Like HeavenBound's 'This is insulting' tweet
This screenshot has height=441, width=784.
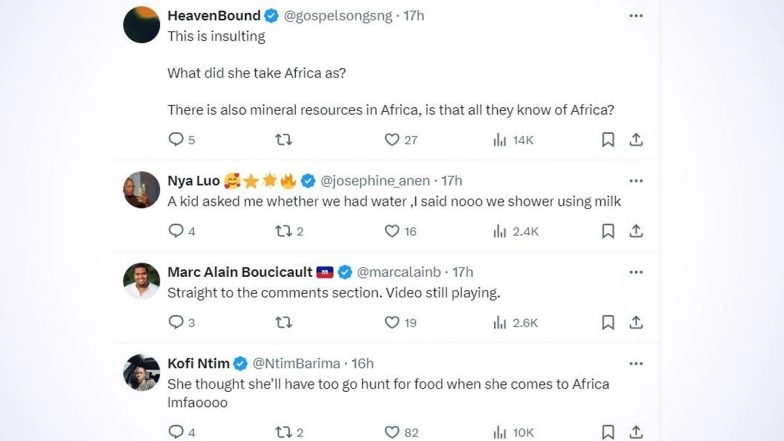[x=392, y=140]
